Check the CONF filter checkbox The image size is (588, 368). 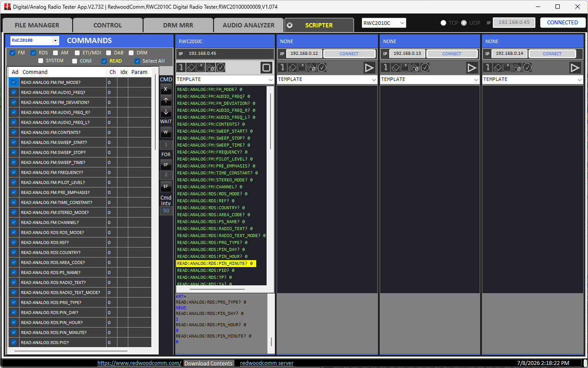point(75,61)
